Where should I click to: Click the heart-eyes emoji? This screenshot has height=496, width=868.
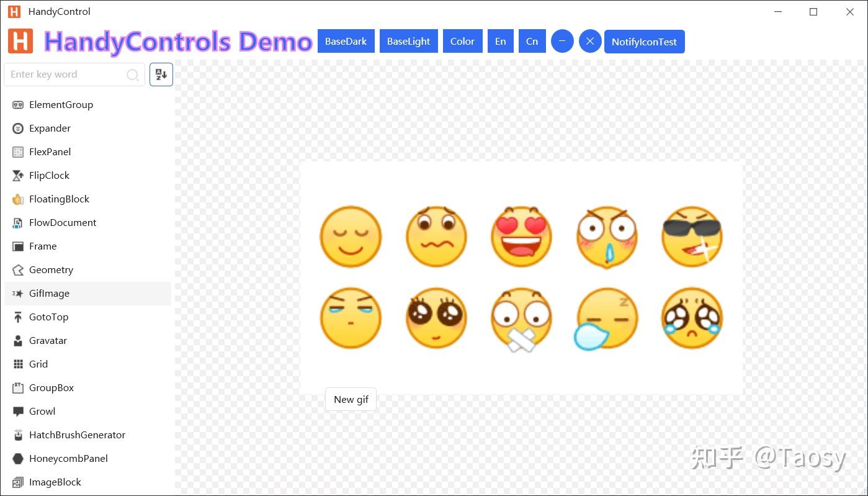pyautogui.click(x=521, y=237)
